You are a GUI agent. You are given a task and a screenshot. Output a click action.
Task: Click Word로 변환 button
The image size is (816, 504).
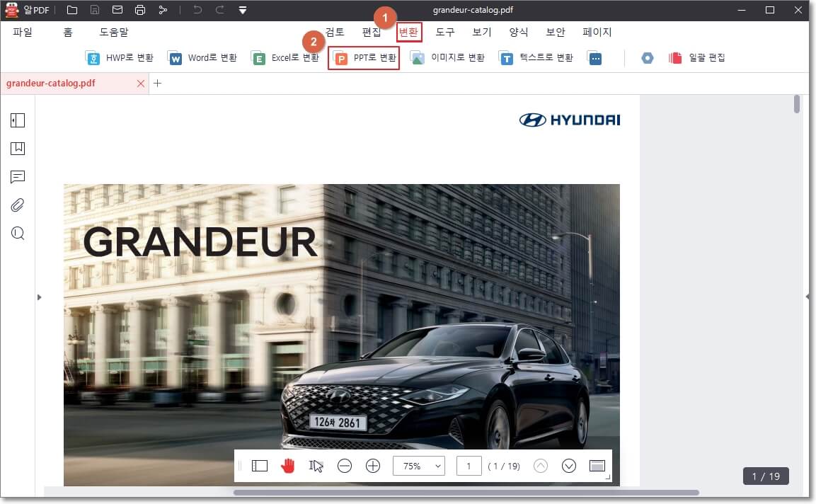point(202,58)
